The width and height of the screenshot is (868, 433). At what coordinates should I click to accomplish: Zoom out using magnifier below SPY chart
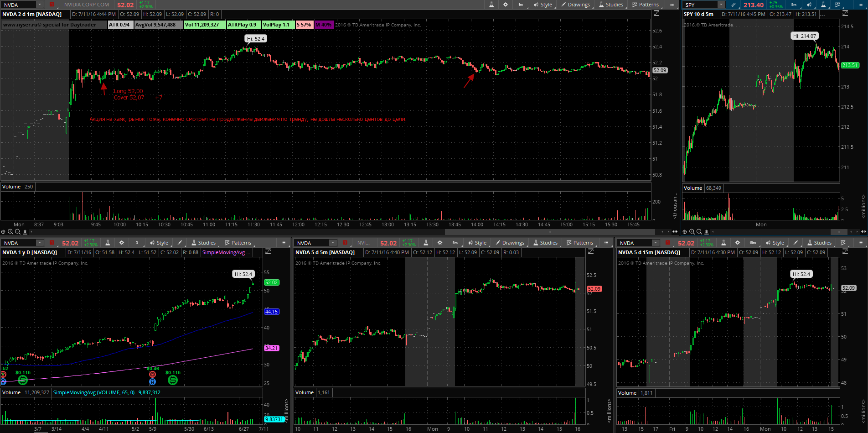pos(699,232)
